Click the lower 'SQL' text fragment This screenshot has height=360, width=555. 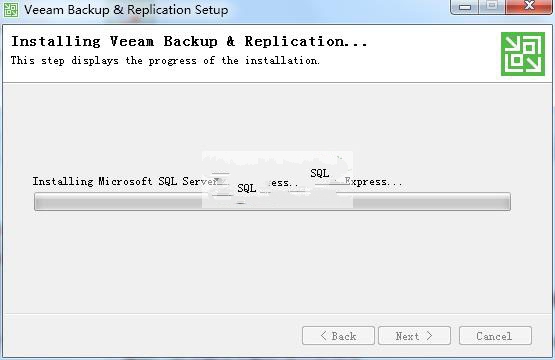[247, 188]
